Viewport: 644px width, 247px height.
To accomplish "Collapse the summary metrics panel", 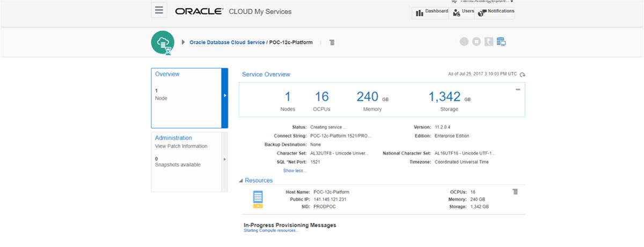I will pyautogui.click(x=518, y=89).
